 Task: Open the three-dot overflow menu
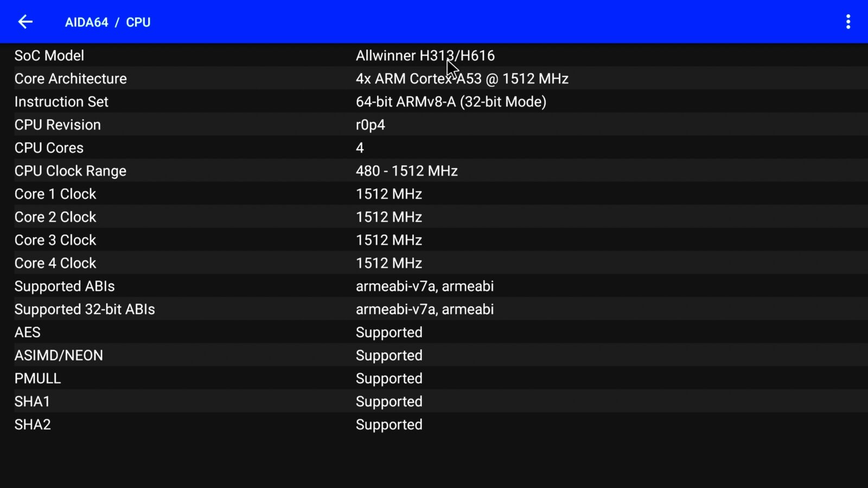point(849,22)
